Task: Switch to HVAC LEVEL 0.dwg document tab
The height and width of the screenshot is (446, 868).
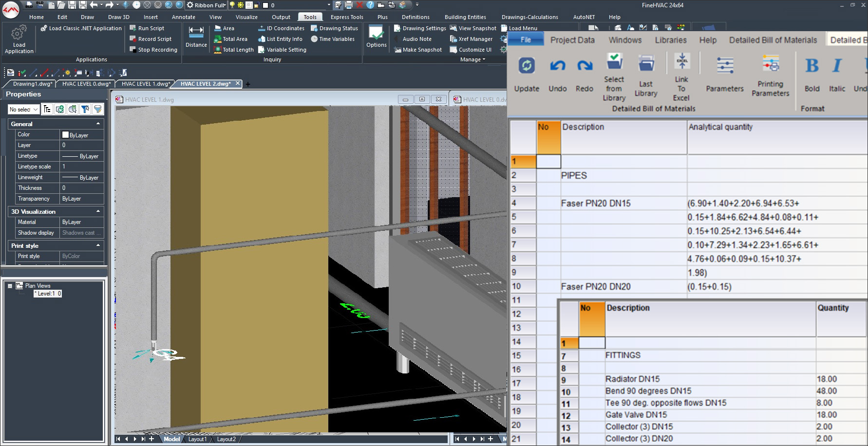Action: pyautogui.click(x=86, y=84)
